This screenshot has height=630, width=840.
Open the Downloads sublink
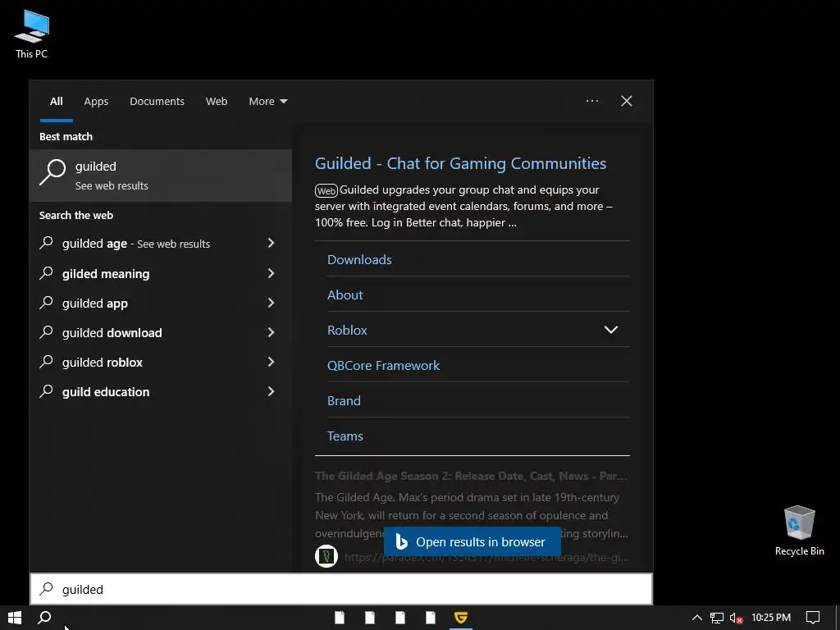359,259
